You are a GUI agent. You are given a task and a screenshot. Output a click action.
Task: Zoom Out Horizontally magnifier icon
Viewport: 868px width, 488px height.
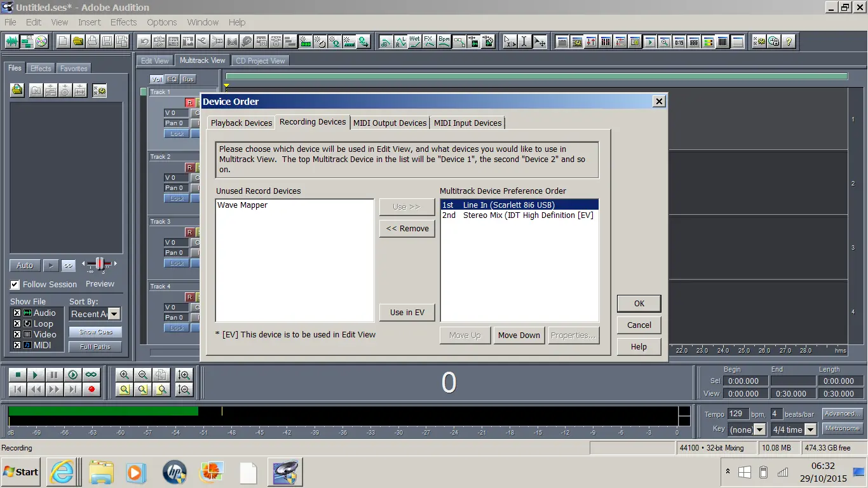(x=143, y=375)
